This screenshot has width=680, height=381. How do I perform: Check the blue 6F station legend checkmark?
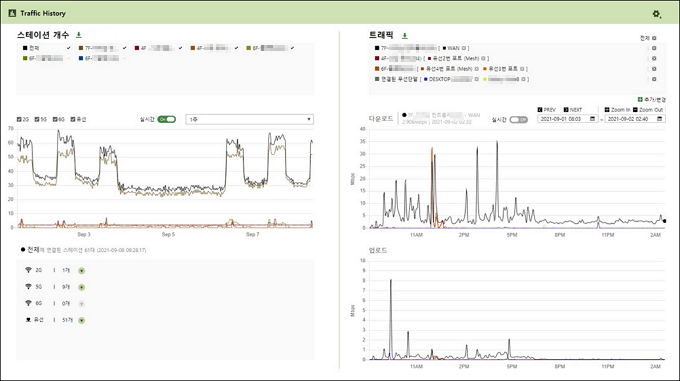(x=124, y=59)
